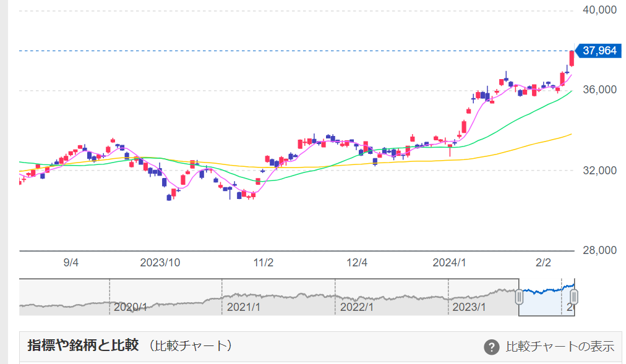Viewport: 626px width, 364px height.
Task: Click the 2023/10 date axis label
Action: point(160,263)
